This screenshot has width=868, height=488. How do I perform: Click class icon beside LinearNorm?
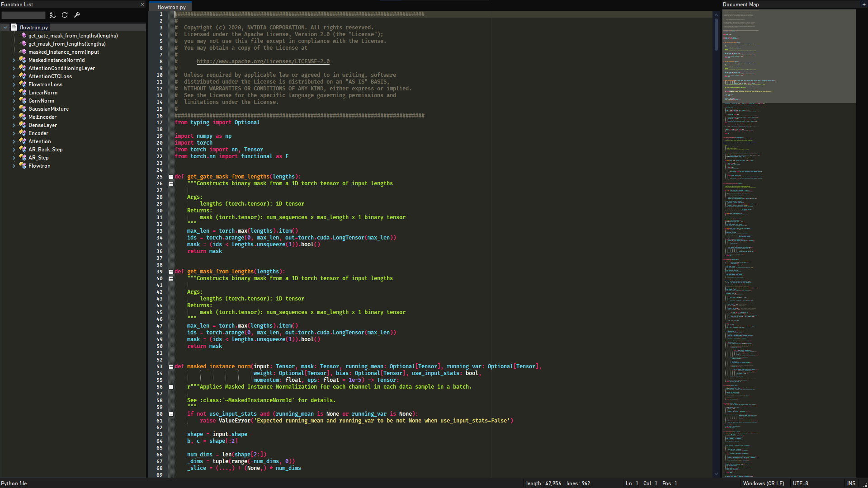point(23,93)
